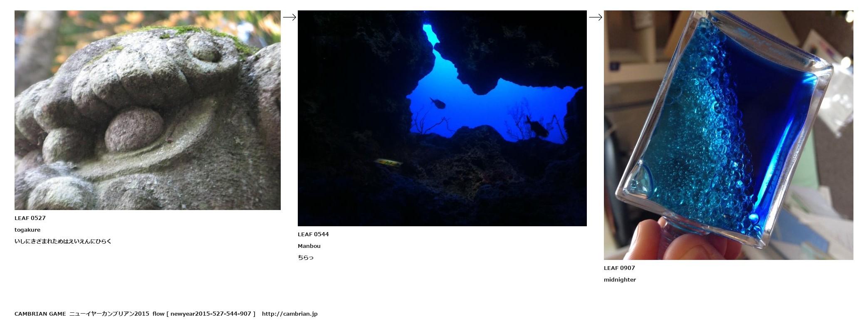The height and width of the screenshot is (324, 868).
Task: Select the author name togakure
Action: click(x=27, y=230)
